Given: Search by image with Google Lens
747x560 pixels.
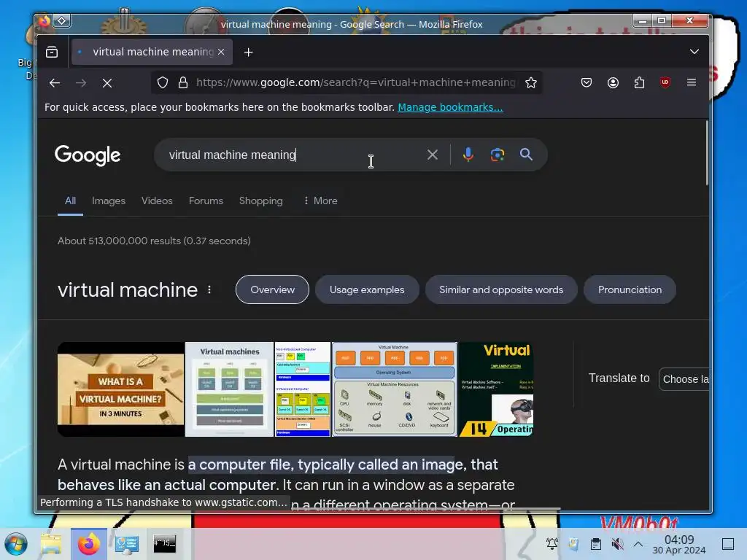Looking at the screenshot, I should 498,155.
